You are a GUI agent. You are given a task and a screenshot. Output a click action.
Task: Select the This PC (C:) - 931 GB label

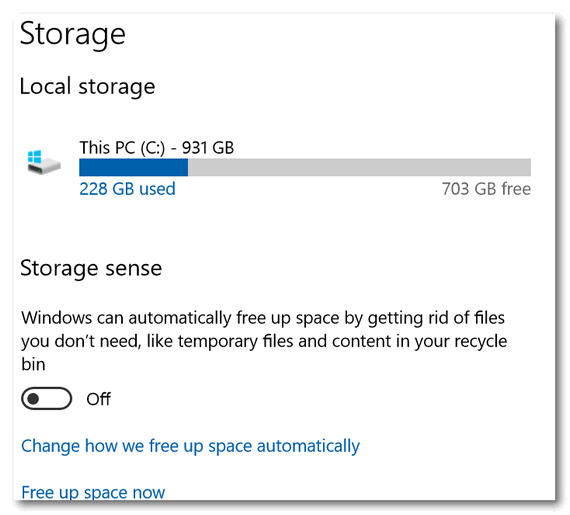click(157, 148)
